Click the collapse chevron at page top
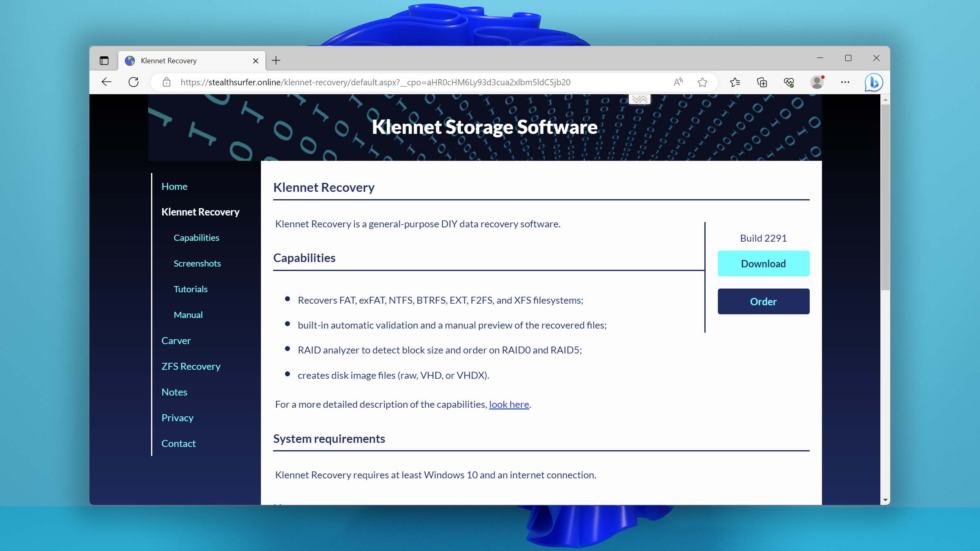Screen dimensions: 980x551 639,99
